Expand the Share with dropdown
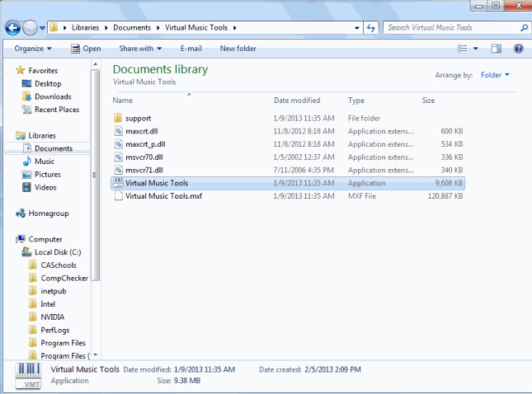 pyautogui.click(x=140, y=49)
